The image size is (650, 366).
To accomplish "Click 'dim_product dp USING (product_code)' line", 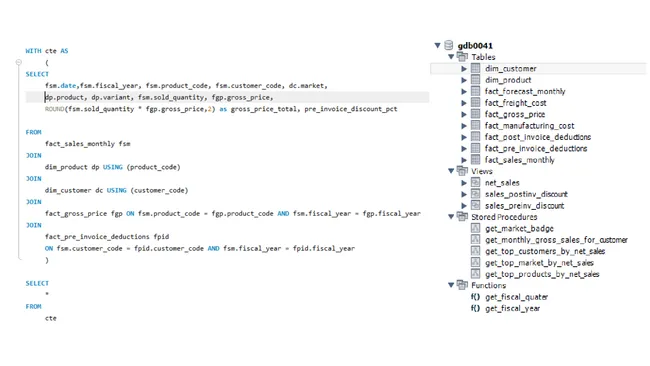I will tap(113, 167).
